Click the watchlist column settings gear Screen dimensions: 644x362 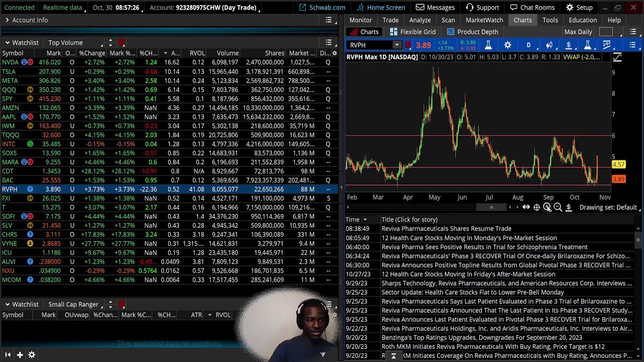coord(335,53)
